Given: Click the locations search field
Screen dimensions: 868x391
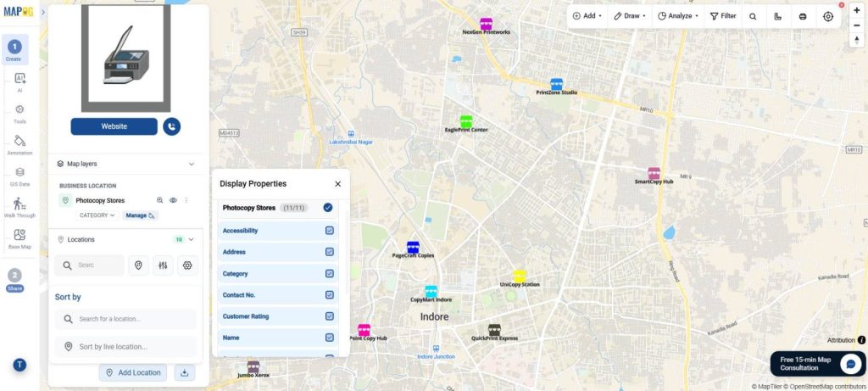Looking at the screenshot, I should pos(89,265).
